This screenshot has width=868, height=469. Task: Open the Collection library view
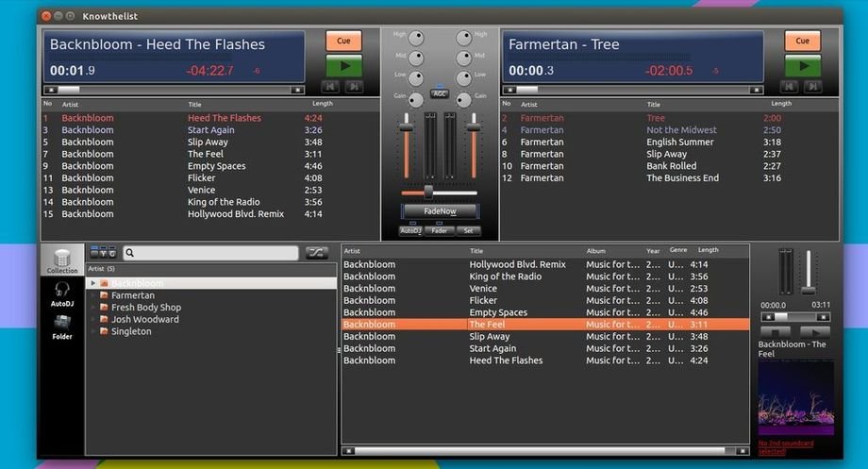tap(62, 260)
